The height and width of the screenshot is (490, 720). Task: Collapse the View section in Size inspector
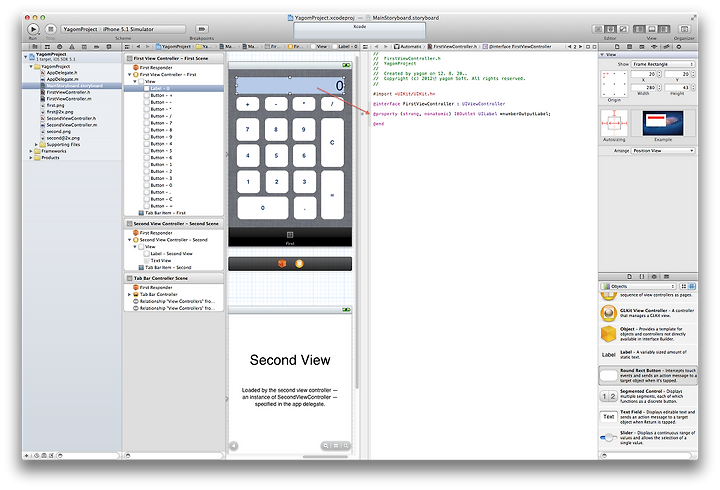602,55
